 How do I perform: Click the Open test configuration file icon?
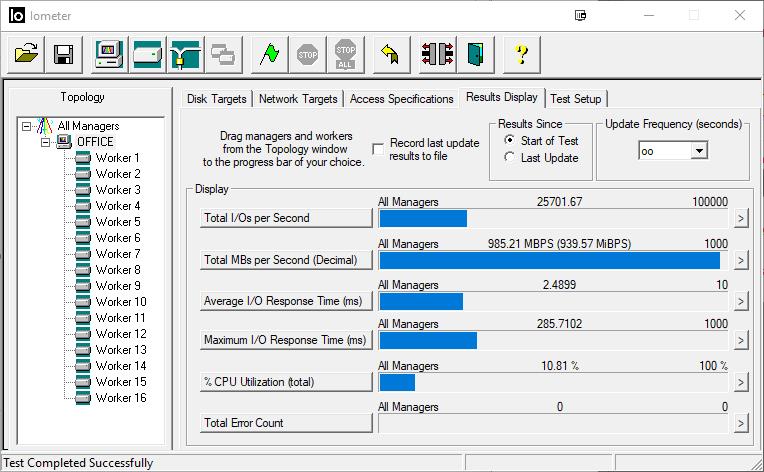click(27, 54)
